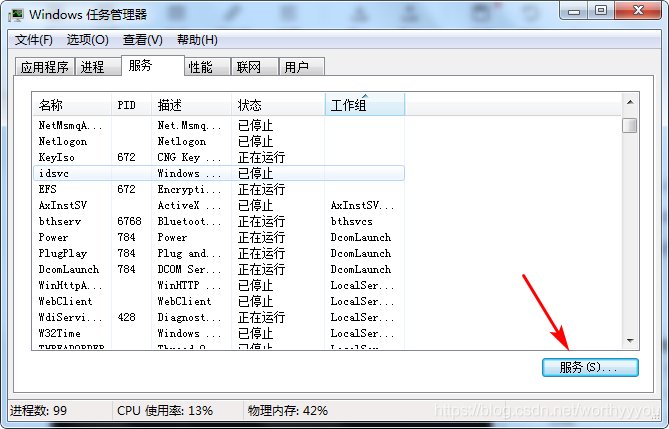Select the WinHttpA... service row
669x429 pixels.
[218, 285]
